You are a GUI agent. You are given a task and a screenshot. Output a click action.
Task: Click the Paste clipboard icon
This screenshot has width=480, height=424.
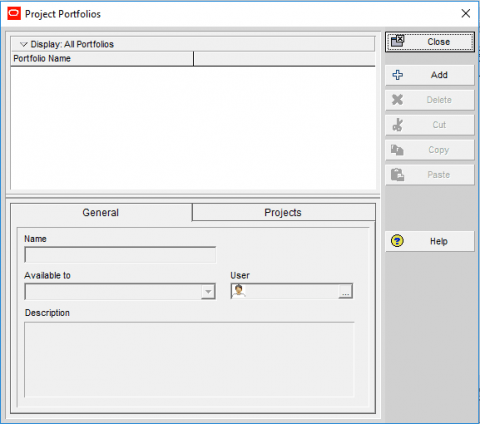tap(397, 175)
